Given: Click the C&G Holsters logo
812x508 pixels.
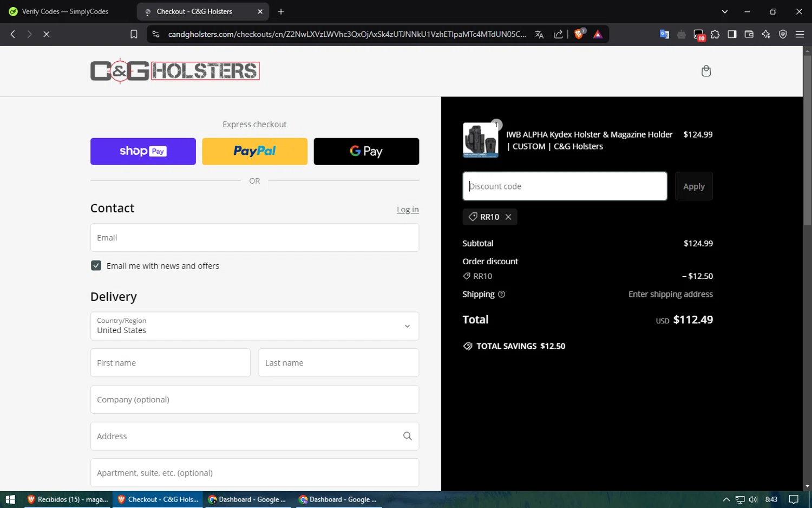Looking at the screenshot, I should (x=175, y=71).
